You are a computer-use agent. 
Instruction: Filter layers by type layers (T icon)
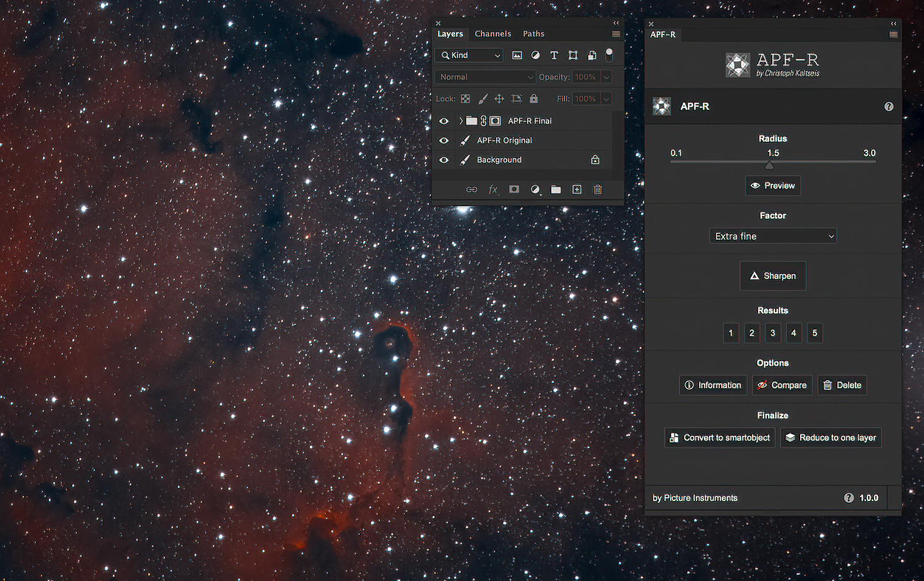(554, 56)
